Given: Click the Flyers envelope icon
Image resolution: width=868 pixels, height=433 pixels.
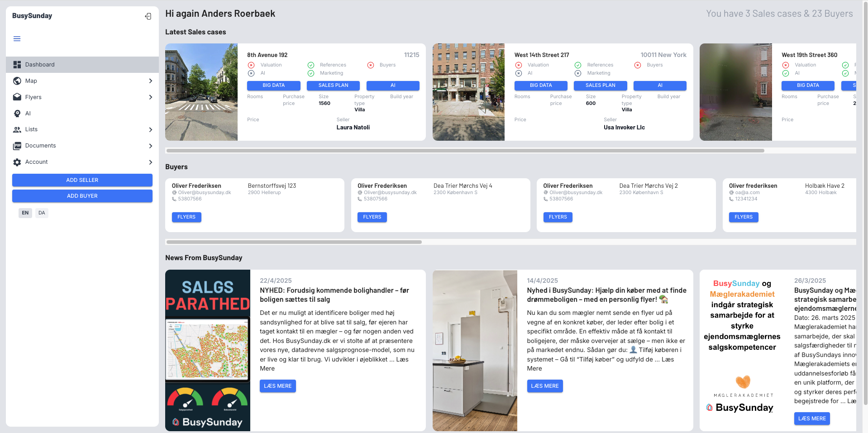Looking at the screenshot, I should [x=17, y=97].
